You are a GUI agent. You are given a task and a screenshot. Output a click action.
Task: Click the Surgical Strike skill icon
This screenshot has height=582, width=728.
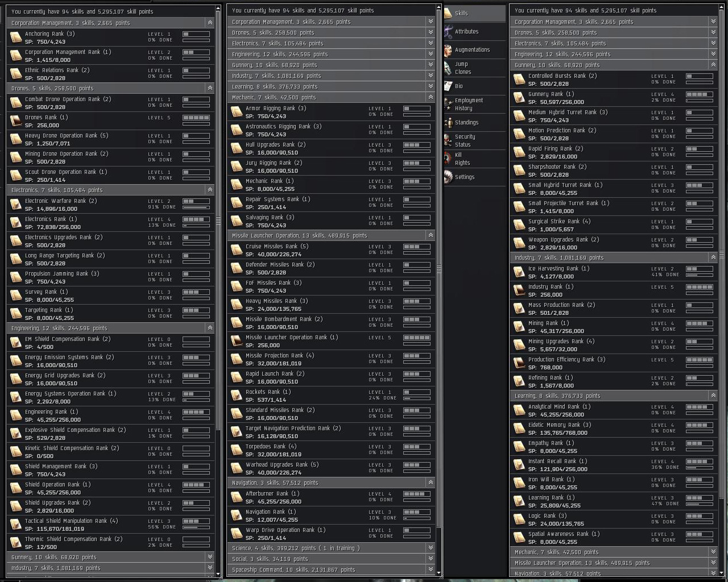tap(519, 225)
